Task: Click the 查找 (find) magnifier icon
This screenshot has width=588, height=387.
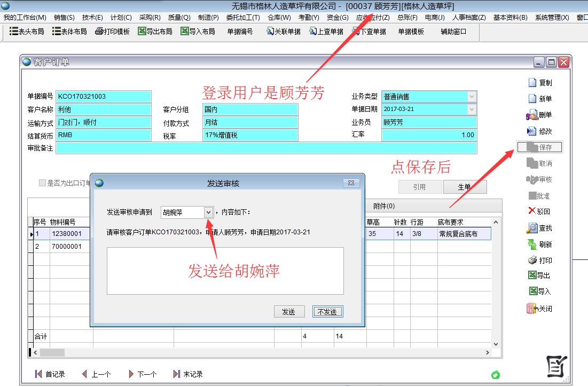Action: point(532,228)
